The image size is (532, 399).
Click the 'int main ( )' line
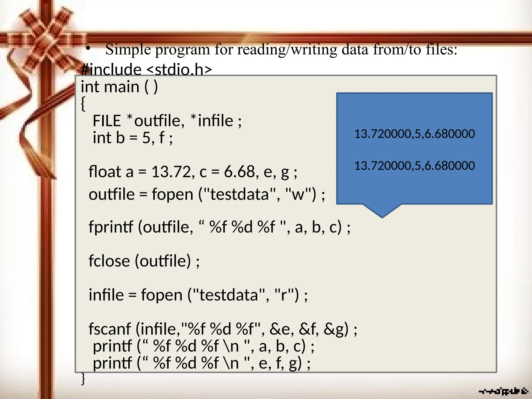pos(119,87)
